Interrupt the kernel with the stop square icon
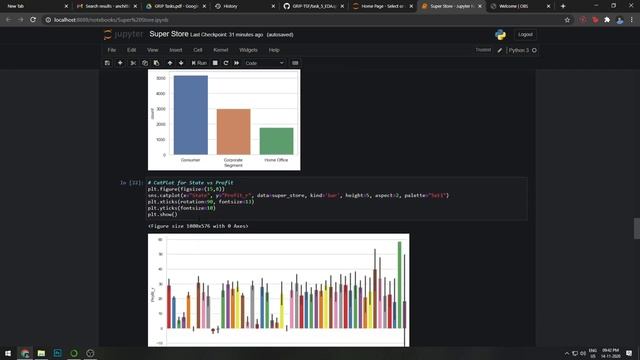This screenshot has width=640, height=360. [x=215, y=63]
